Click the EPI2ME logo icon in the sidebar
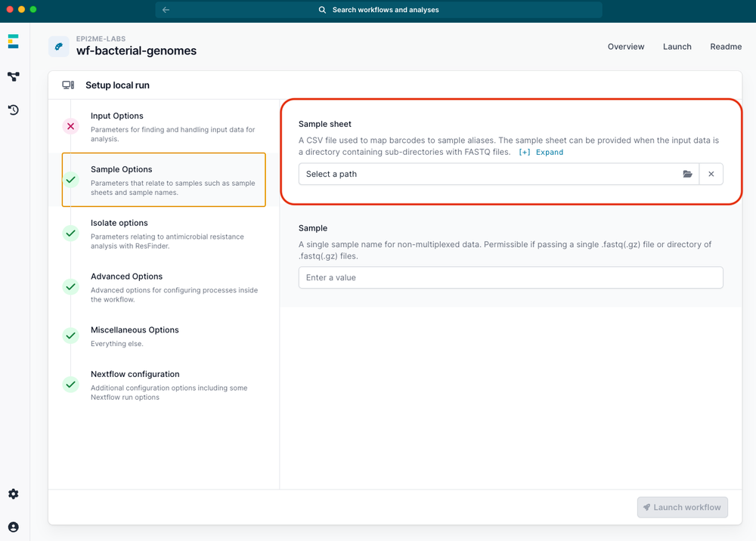756x541 pixels. coord(14,42)
